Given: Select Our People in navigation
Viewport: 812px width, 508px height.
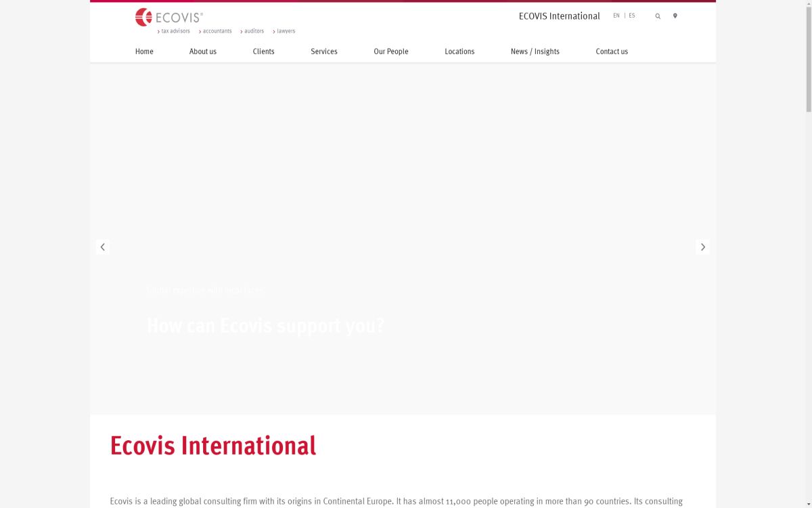Looking at the screenshot, I should pos(391,51).
